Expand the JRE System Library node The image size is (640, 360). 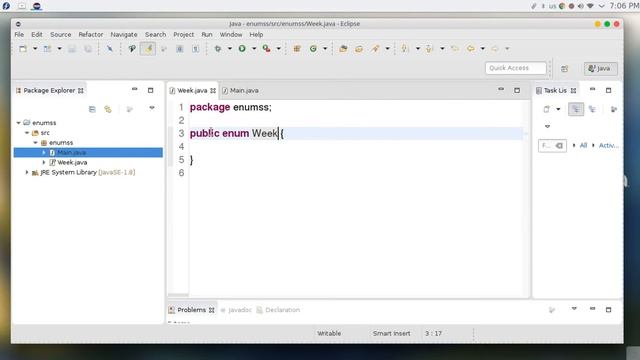point(27,173)
